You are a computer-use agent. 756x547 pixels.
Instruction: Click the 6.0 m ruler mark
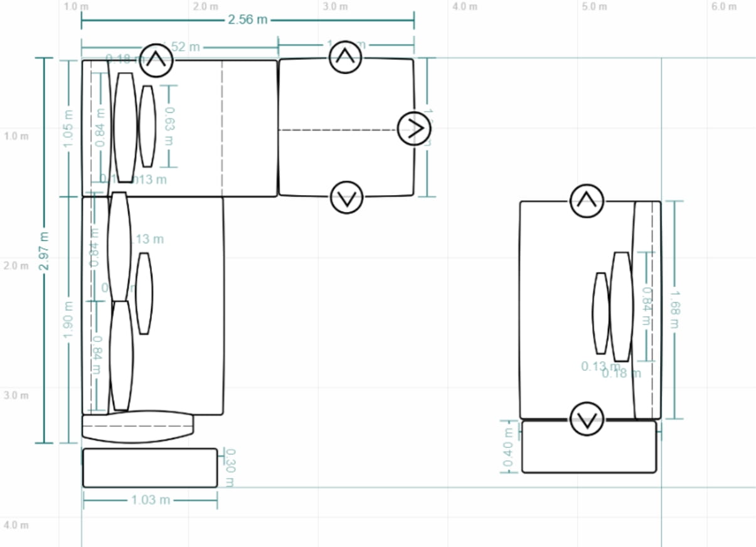coord(724,7)
